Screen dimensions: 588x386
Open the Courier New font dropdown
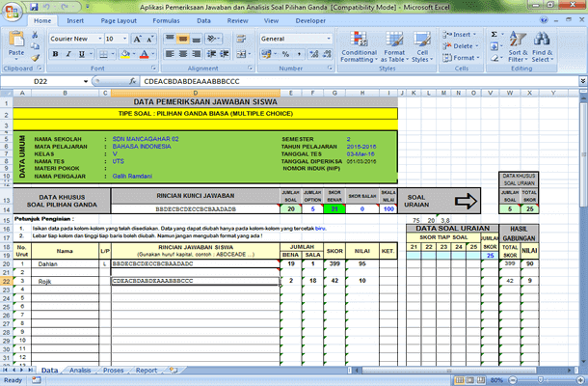[x=99, y=39]
